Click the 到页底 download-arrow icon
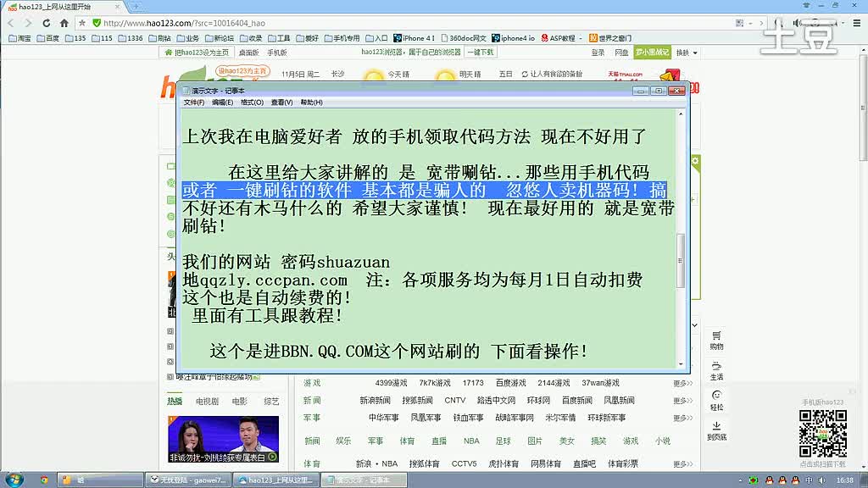Screen dimensions: 868x488 pyautogui.click(x=716, y=430)
